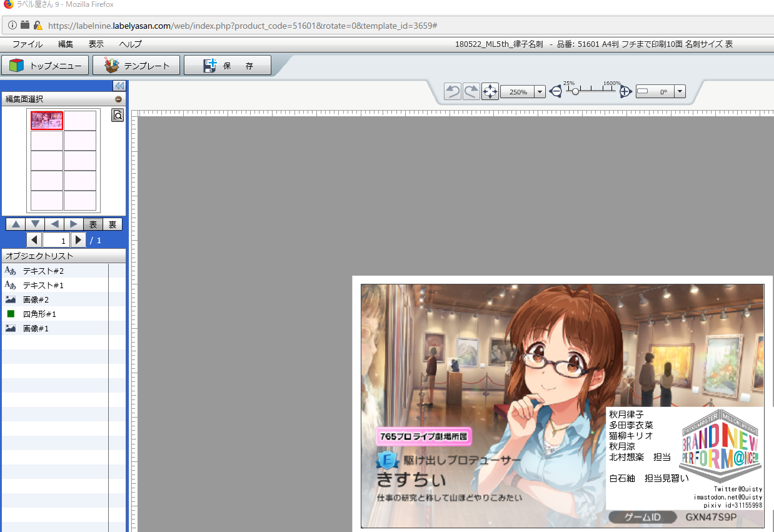Open the 250% zoom level dropdown

click(540, 92)
